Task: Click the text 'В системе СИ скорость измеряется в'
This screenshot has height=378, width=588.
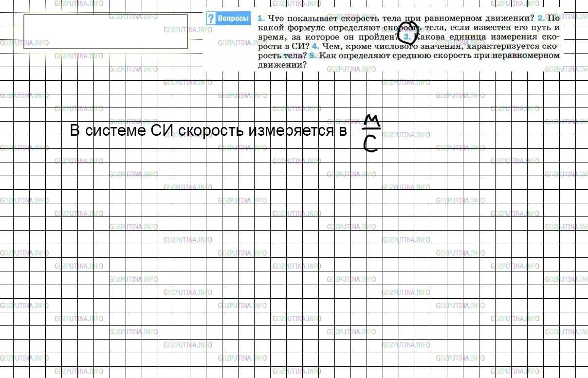Action: pyautogui.click(x=208, y=131)
